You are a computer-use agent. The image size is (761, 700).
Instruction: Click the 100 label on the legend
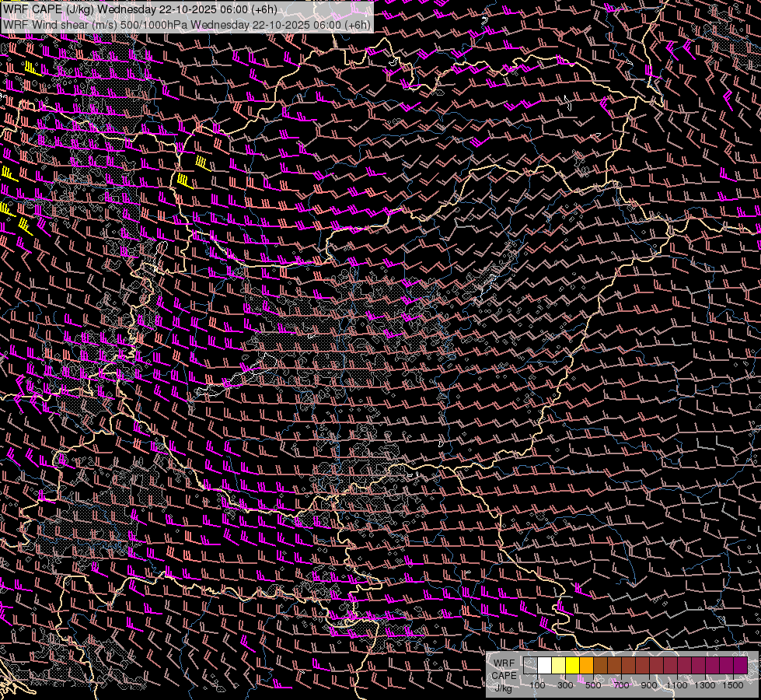coord(537,685)
